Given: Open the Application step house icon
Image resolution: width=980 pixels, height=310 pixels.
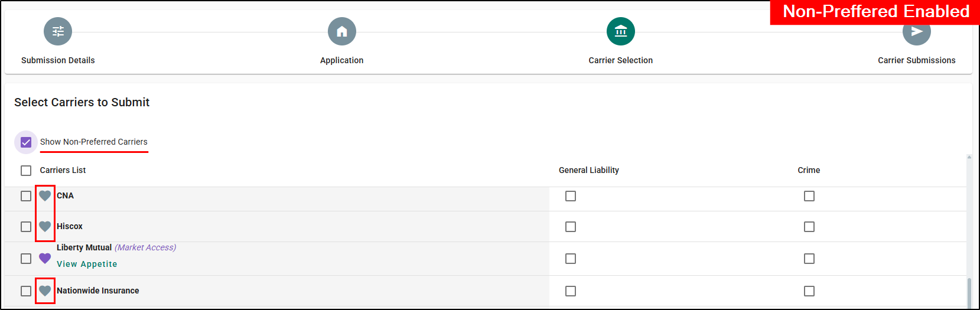Looking at the screenshot, I should (x=342, y=31).
